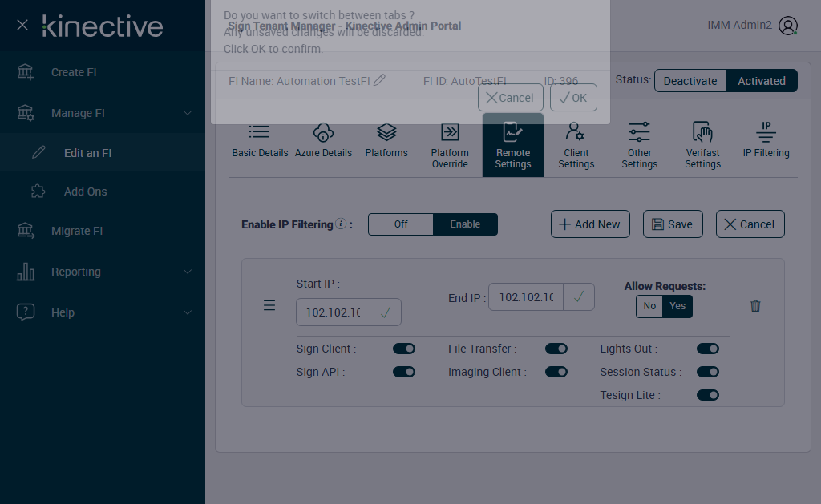Set Allow Requests to Yes
Image resolution: width=821 pixels, height=504 pixels.
click(677, 306)
